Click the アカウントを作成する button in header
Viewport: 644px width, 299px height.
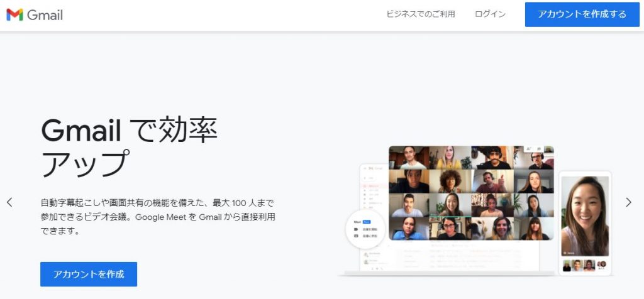click(582, 14)
